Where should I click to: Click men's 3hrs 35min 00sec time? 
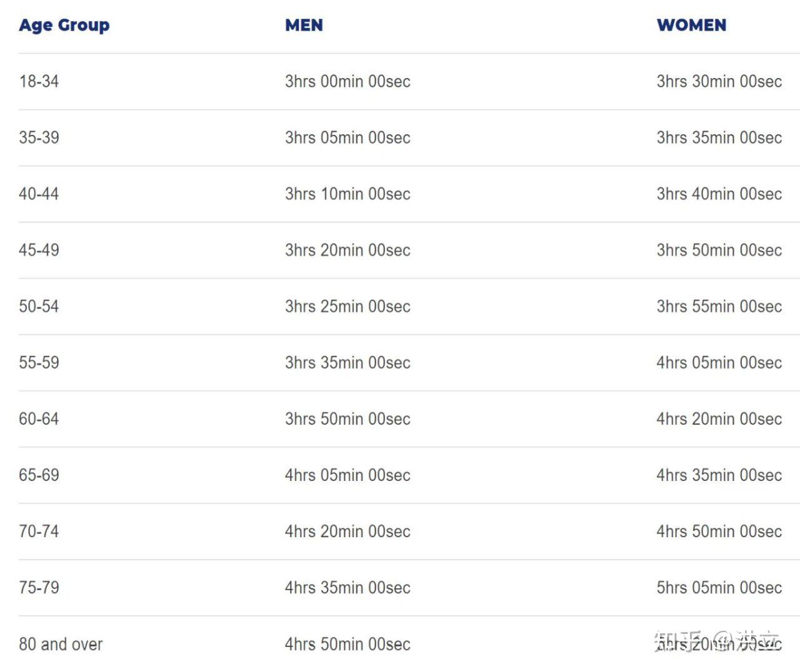coord(347,362)
